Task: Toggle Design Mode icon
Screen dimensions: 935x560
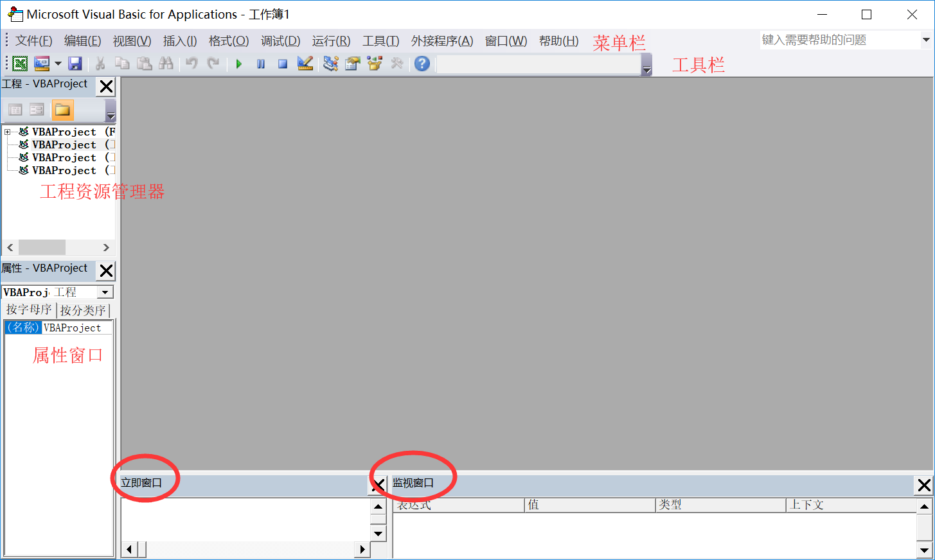Action: click(x=305, y=64)
